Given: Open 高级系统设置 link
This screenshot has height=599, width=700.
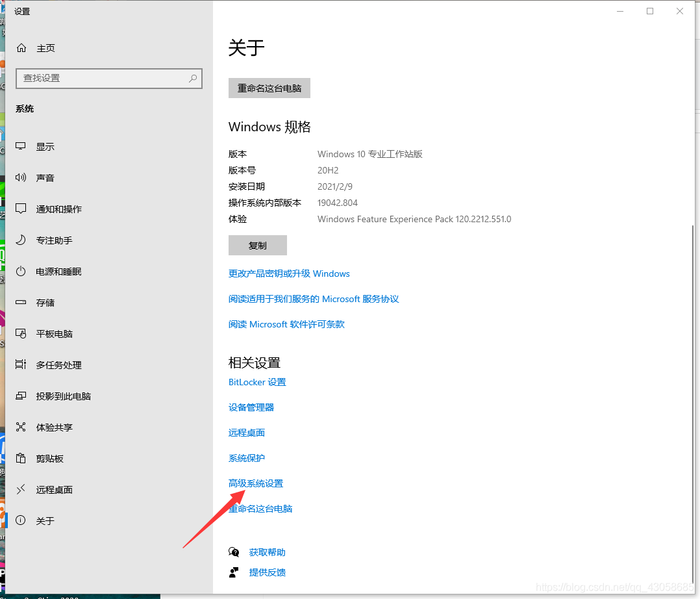Looking at the screenshot, I should click(x=256, y=483).
